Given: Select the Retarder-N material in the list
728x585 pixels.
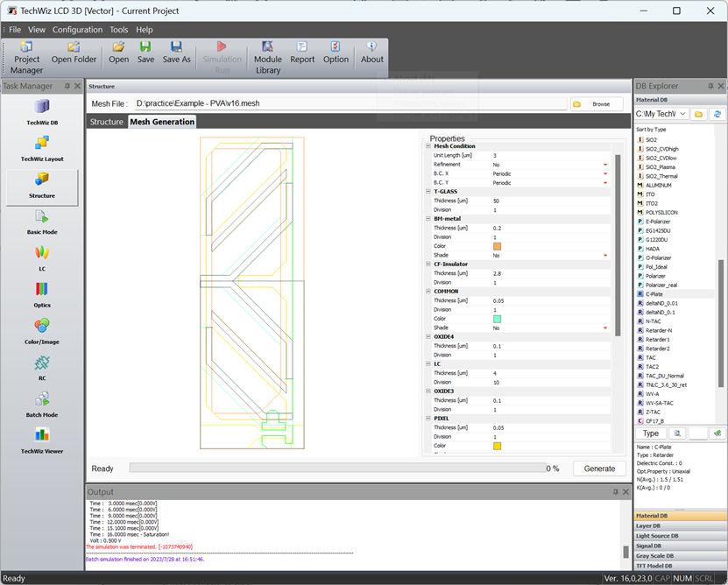Looking at the screenshot, I should coord(658,330).
